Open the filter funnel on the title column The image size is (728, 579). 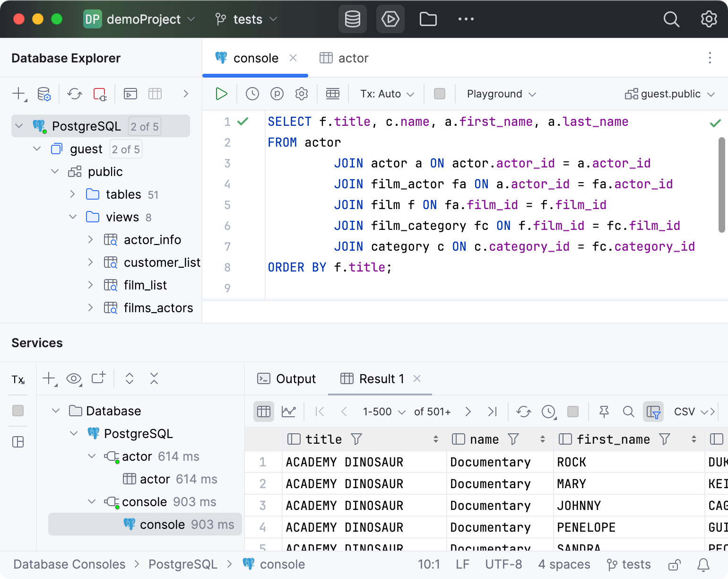click(356, 439)
